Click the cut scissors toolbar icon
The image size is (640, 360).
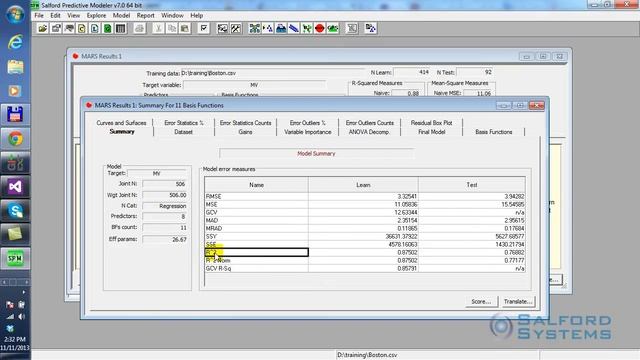pos(158,28)
